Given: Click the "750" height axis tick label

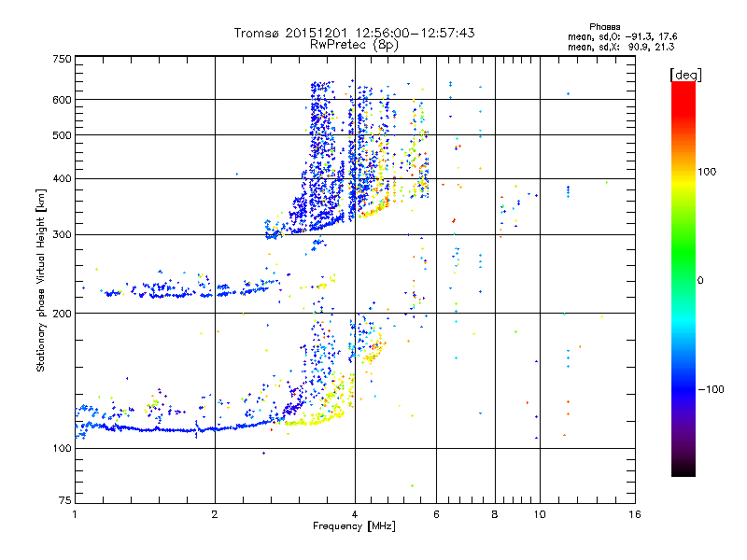Looking at the screenshot, I should (x=62, y=59).
